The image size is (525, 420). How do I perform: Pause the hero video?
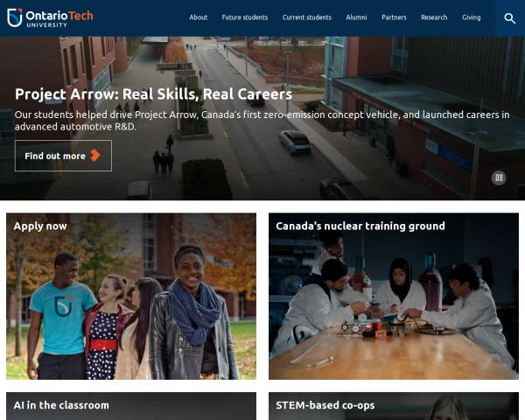(x=499, y=178)
